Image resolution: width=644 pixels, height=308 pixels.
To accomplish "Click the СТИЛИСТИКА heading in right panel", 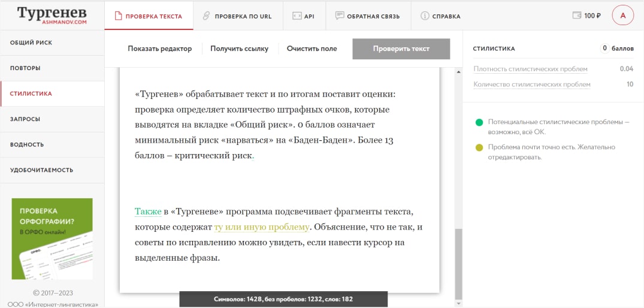I will click(x=494, y=49).
